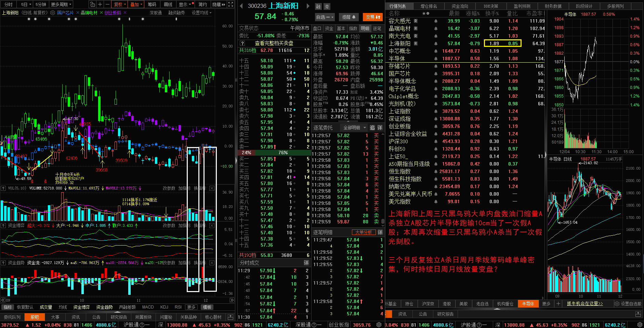The width and height of the screenshot is (644, 328).
Task: Go to previous stock with left arrow
Action: tap(241, 6)
